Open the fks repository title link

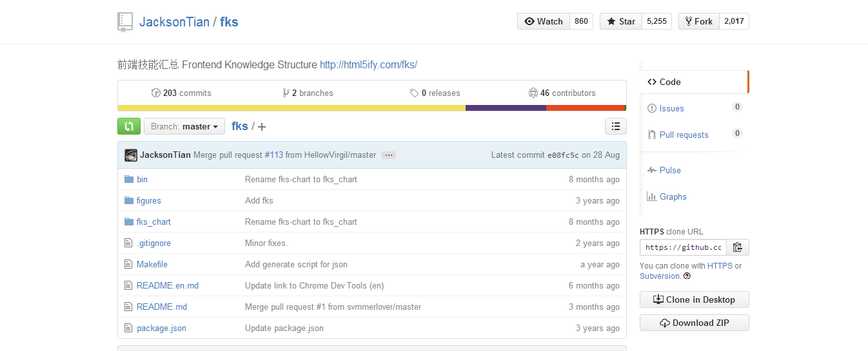pos(229,22)
